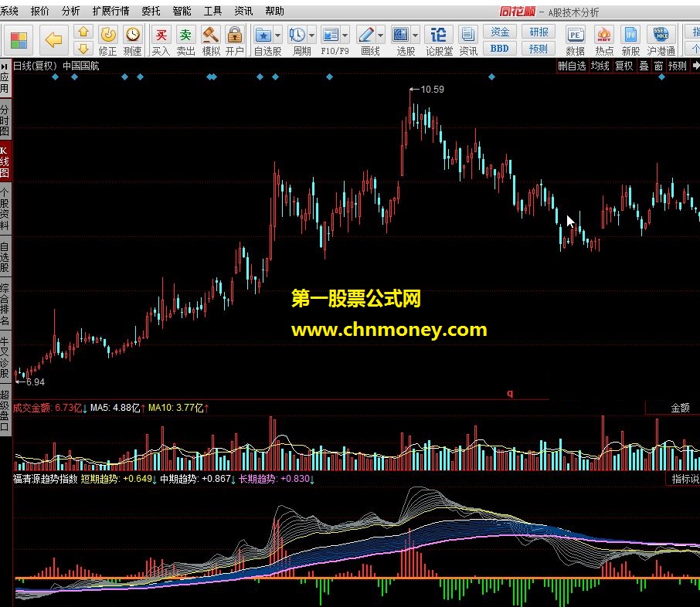This screenshot has width=700, height=607.
Task: Expand the 周期 dropdown arrow
Action: tap(311, 35)
